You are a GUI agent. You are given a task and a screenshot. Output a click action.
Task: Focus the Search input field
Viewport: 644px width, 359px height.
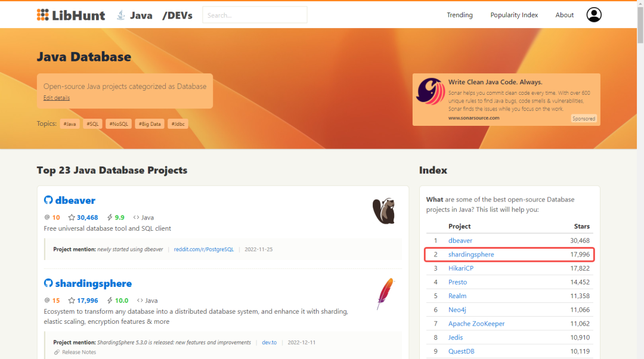[x=255, y=15]
